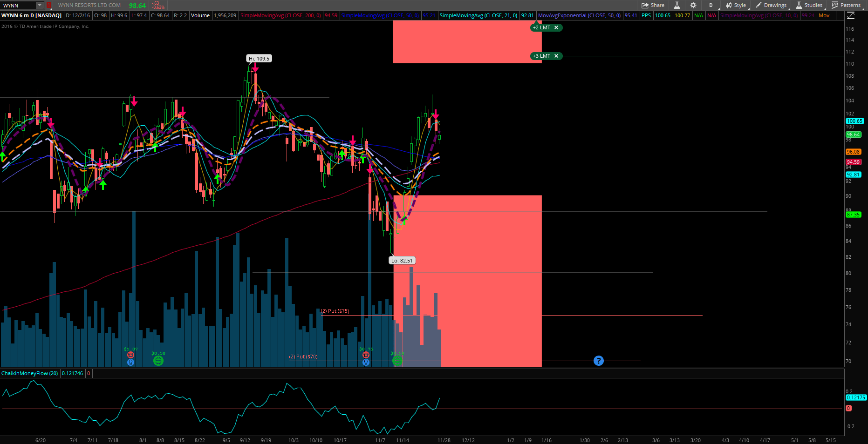
Task: Click the WYNN 6 m D [NASDAQ] chart title
Action: 32,15
